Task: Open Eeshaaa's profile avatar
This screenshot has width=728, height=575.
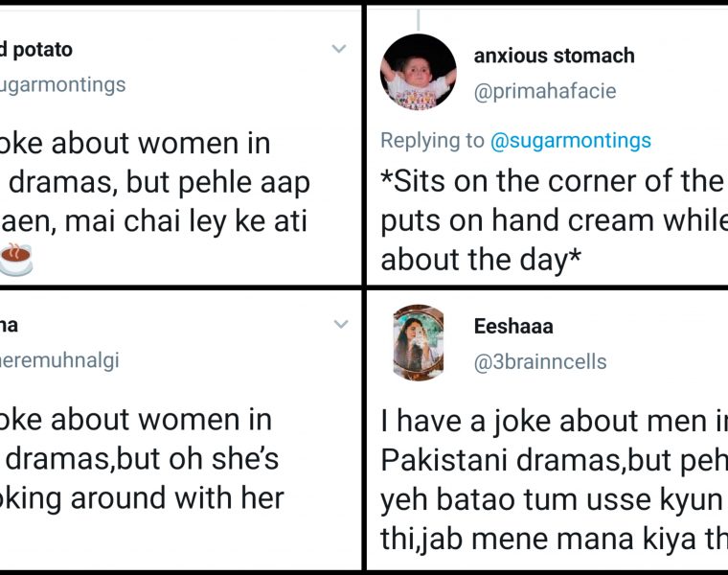Action: pos(419,345)
